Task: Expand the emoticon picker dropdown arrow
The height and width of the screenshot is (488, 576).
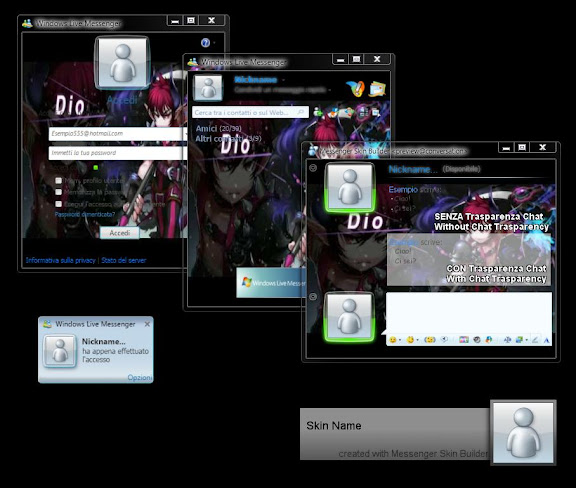Action: (400, 340)
